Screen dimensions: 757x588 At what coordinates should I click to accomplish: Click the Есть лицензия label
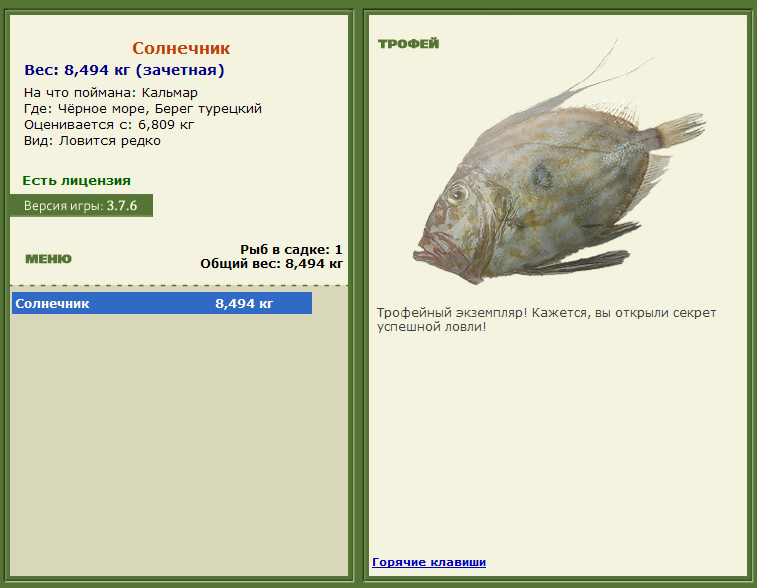coord(76,181)
